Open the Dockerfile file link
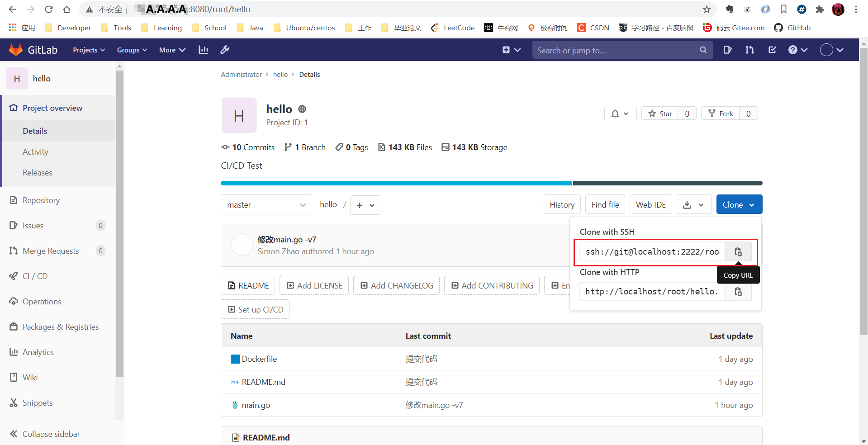This screenshot has width=868, height=445. [259, 359]
